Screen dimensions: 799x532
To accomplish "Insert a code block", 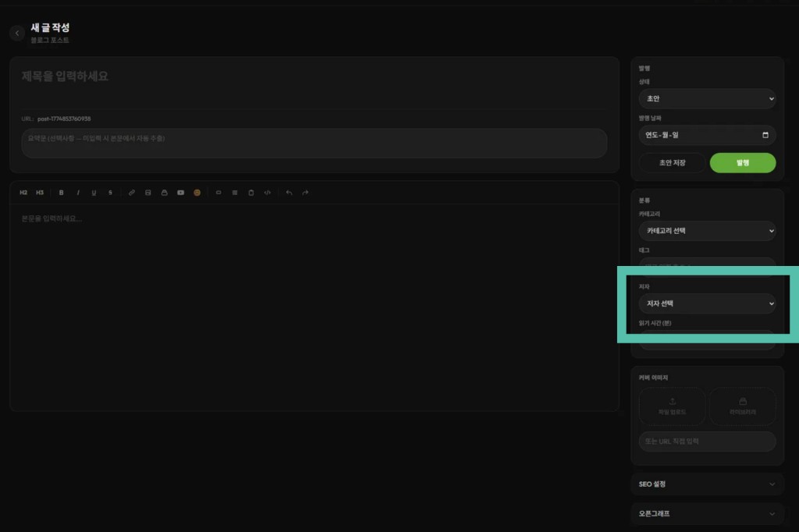I will [268, 193].
